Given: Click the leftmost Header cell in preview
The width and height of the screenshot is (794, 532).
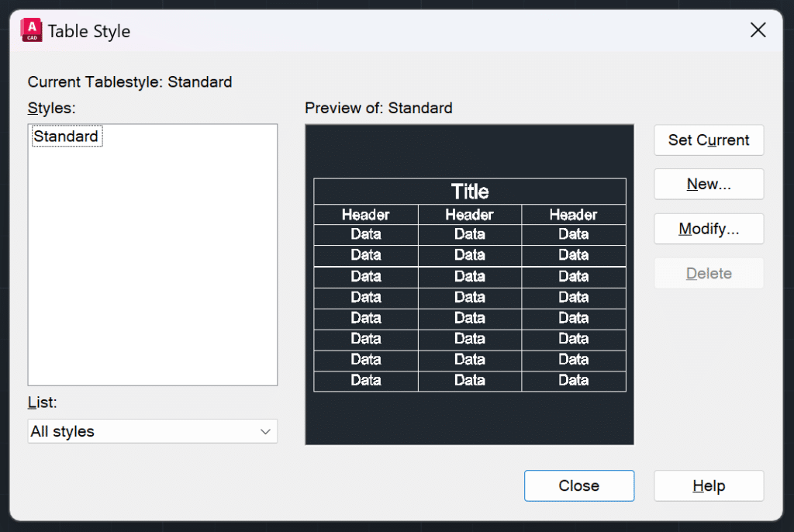Looking at the screenshot, I should [x=366, y=215].
